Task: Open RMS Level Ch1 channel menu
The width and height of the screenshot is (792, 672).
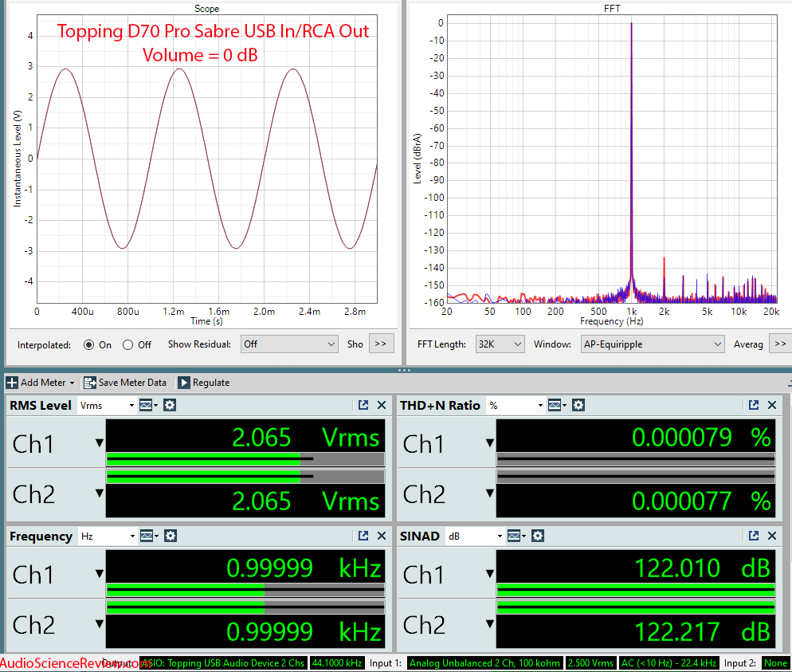Action: click(x=100, y=443)
